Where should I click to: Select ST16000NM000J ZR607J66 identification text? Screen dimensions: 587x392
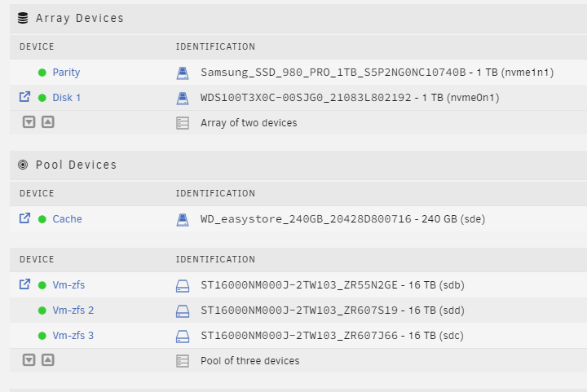pos(332,336)
